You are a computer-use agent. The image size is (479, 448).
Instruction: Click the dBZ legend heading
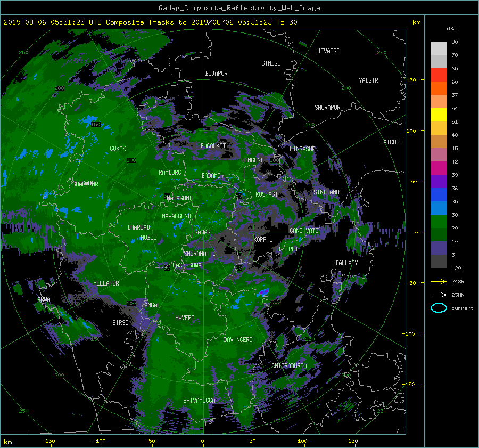pyautogui.click(x=451, y=28)
